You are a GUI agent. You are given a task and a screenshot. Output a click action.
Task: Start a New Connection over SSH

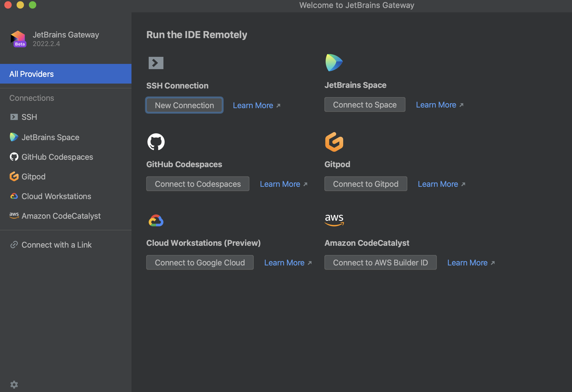[184, 105]
